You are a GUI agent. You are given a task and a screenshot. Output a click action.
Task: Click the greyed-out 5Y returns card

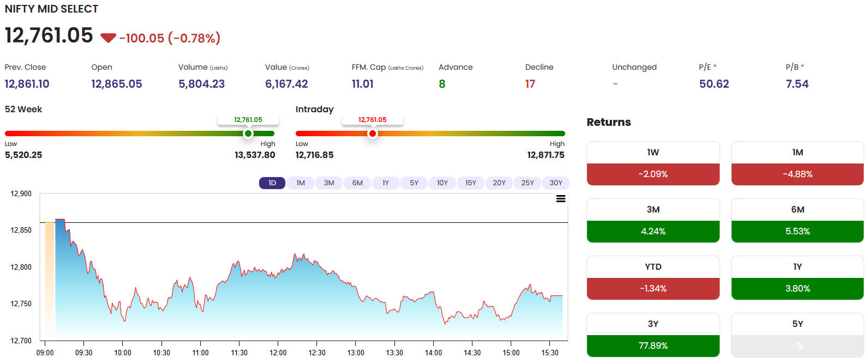(x=798, y=335)
